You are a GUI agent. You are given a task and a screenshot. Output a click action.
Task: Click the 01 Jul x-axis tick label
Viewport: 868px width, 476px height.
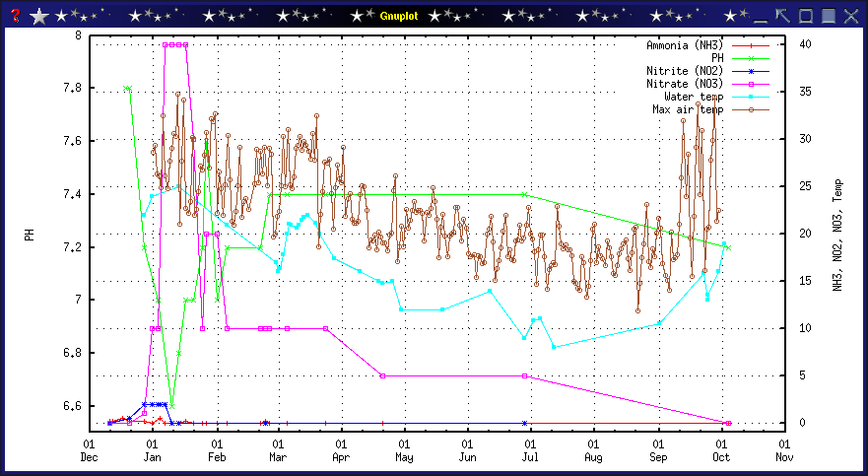click(531, 450)
